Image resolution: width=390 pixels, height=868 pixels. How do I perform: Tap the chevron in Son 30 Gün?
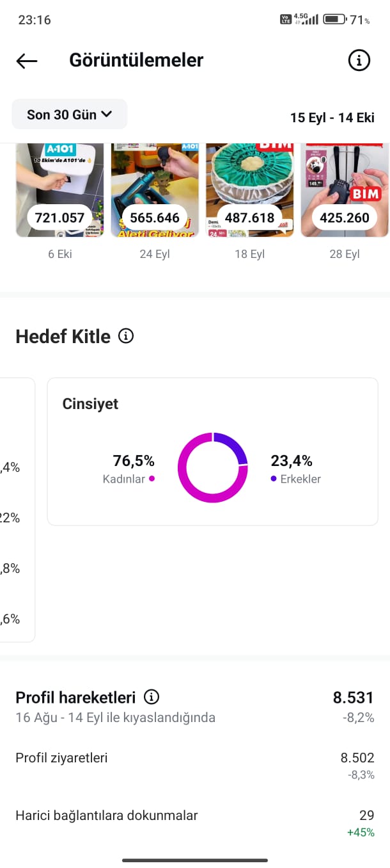tap(107, 114)
